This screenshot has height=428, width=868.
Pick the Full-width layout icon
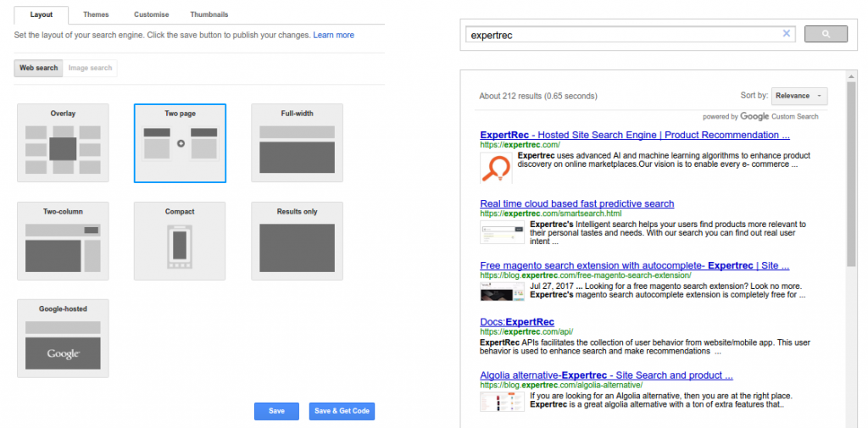pyautogui.click(x=298, y=143)
